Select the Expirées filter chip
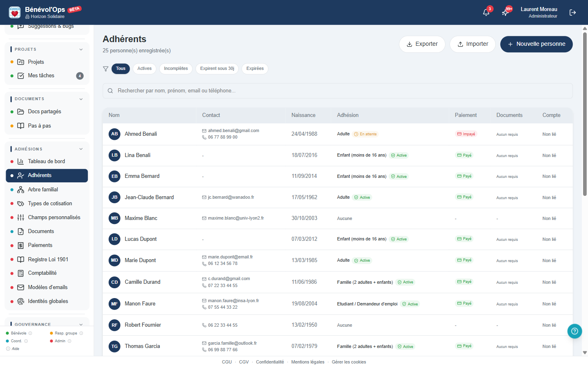588x368 pixels. [x=255, y=69]
